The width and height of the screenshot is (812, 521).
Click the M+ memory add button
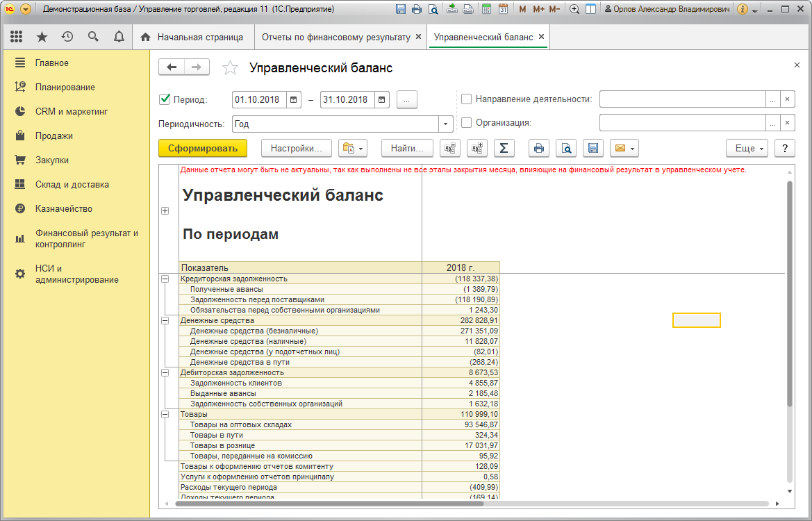[x=538, y=9]
